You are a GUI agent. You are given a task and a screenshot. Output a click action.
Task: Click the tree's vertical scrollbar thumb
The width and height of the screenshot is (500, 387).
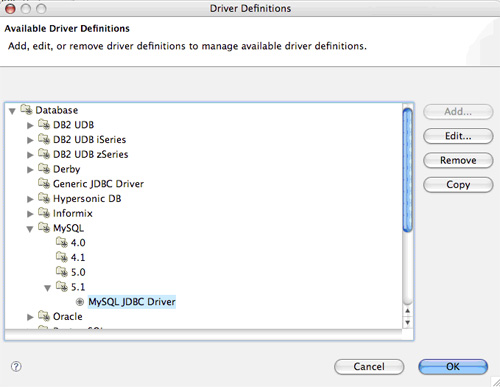[407, 170]
